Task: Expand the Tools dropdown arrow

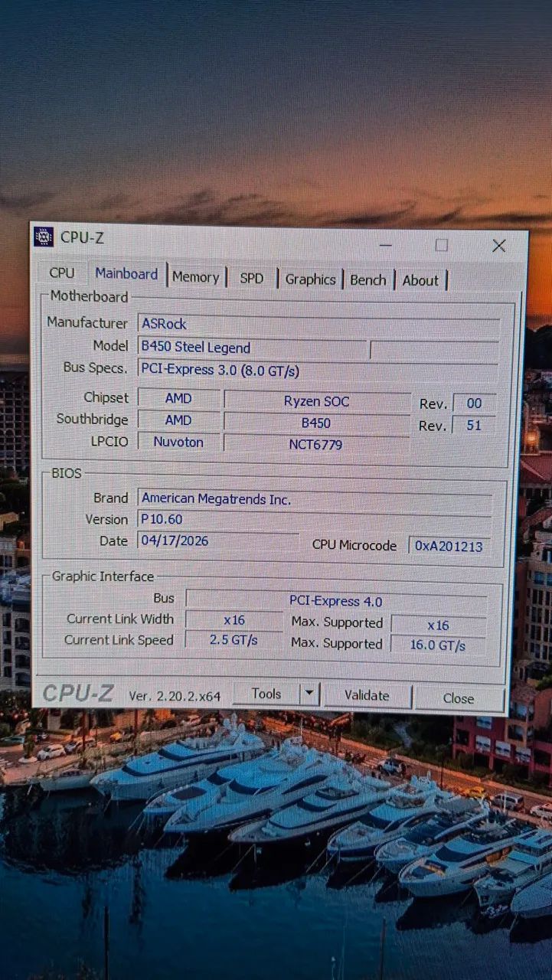Action: click(x=309, y=694)
